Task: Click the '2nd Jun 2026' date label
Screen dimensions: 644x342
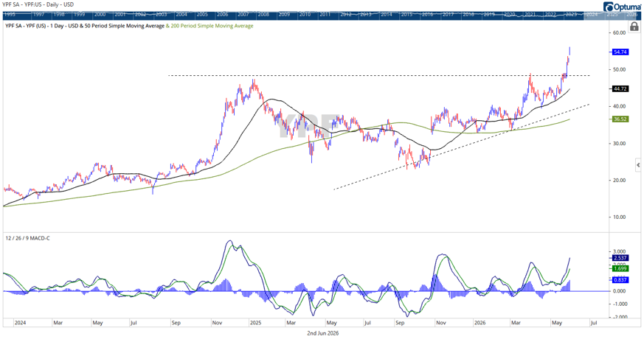Action: (323, 333)
